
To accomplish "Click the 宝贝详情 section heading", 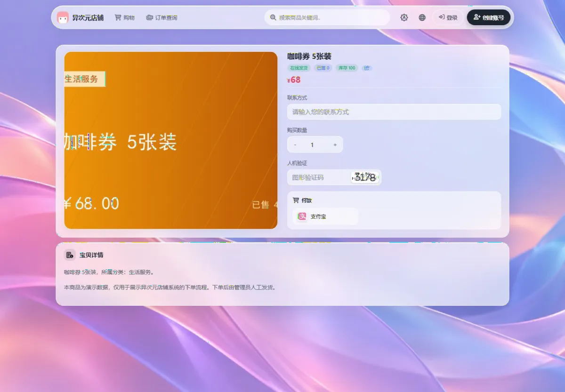I will point(91,255).
